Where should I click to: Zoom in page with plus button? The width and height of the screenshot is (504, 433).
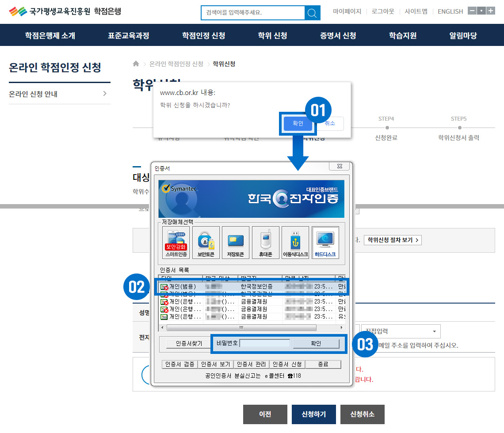point(491,11)
